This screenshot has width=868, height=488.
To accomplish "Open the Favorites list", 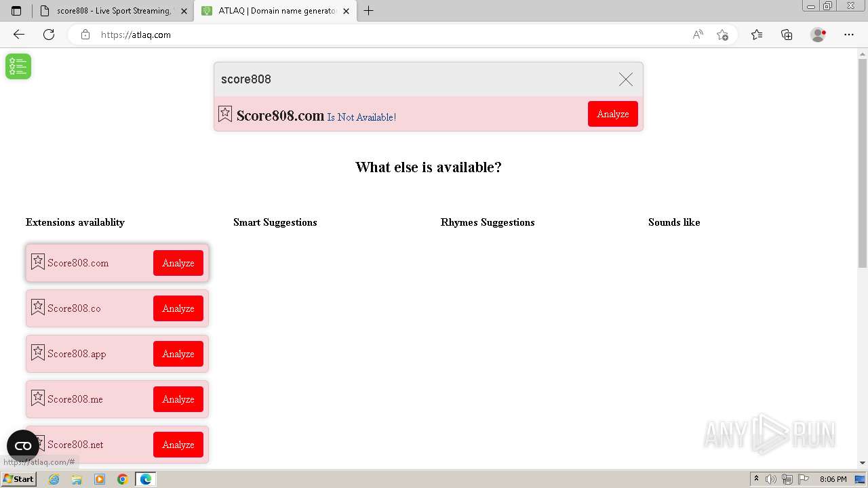I will click(757, 35).
